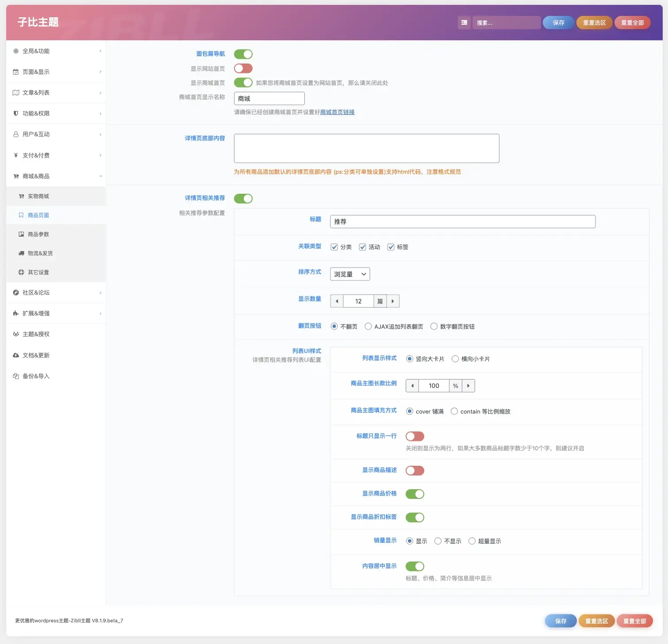Click the 功能&权限 shield icon
The width and height of the screenshot is (668, 644).
pos(16,114)
